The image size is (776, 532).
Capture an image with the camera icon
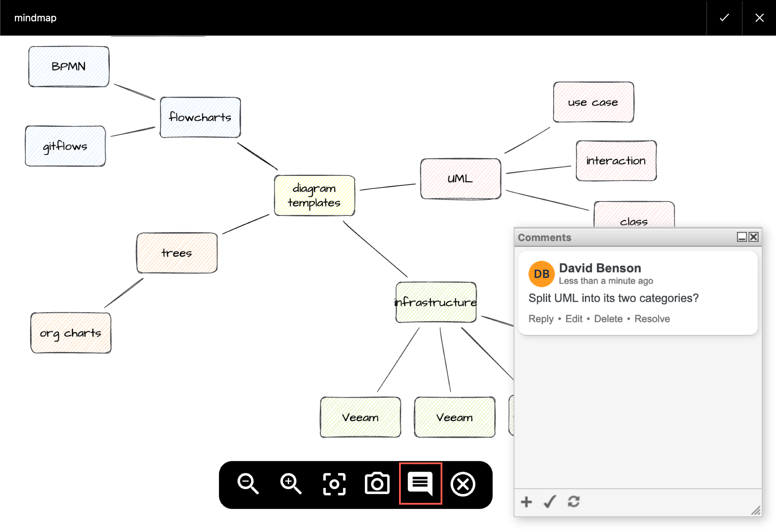[x=377, y=483]
